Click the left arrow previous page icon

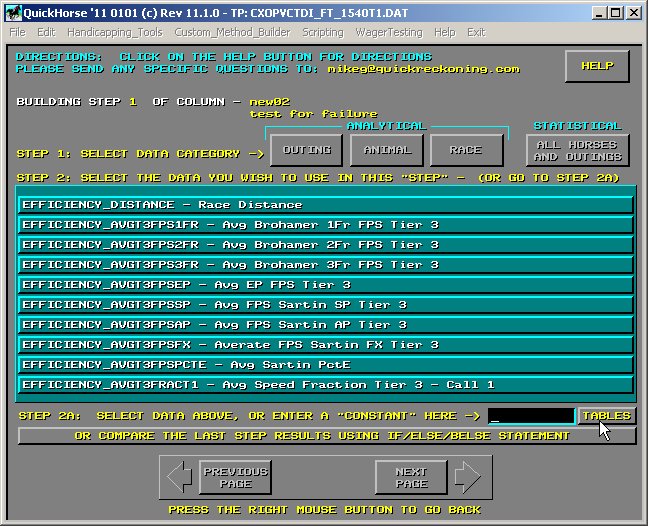coord(179,477)
